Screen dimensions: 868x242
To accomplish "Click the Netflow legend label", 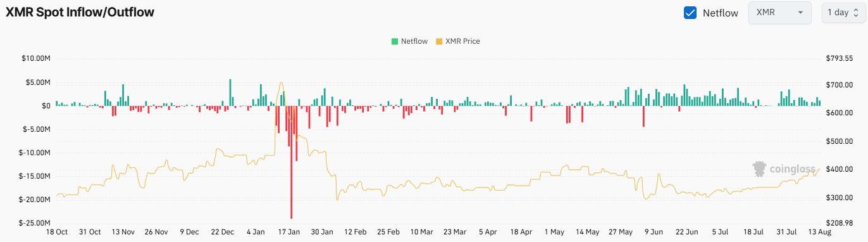I will tap(414, 41).
